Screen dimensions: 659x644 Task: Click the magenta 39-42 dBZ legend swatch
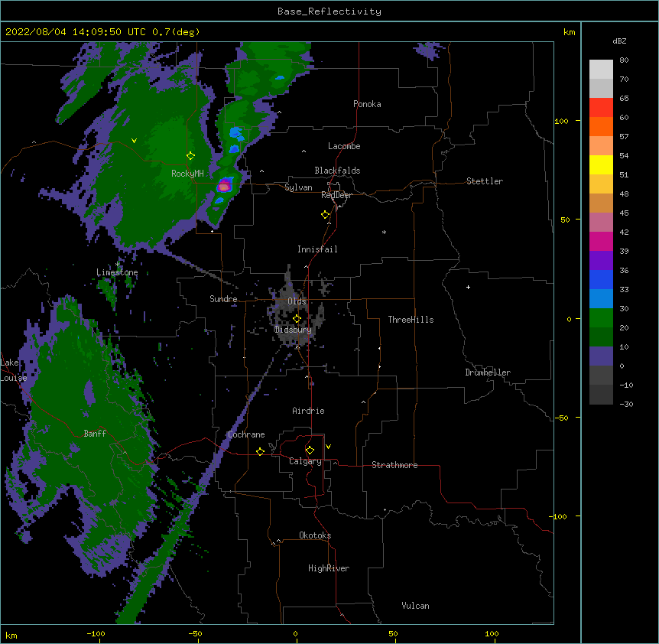point(601,241)
